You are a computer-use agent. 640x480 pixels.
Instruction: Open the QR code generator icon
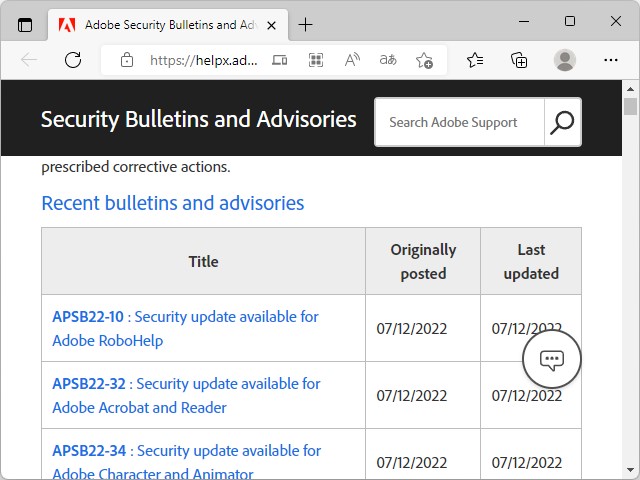coord(316,60)
